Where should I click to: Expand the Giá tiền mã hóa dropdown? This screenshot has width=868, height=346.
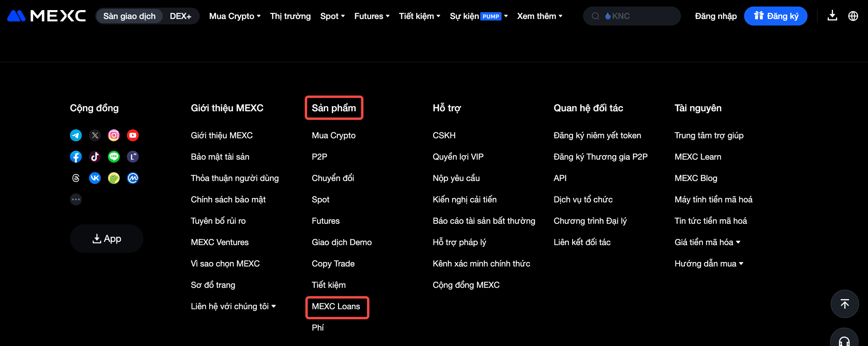(708, 242)
